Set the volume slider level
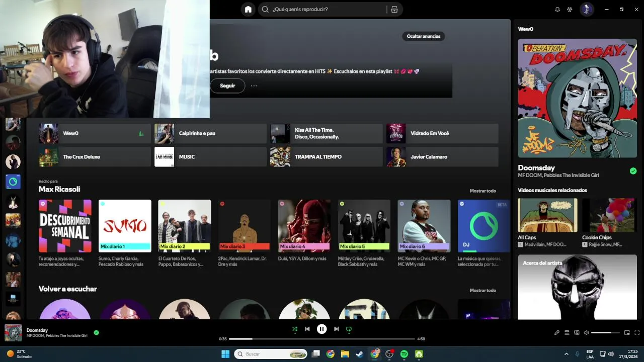The height and width of the screenshot is (362, 644). click(x=605, y=332)
